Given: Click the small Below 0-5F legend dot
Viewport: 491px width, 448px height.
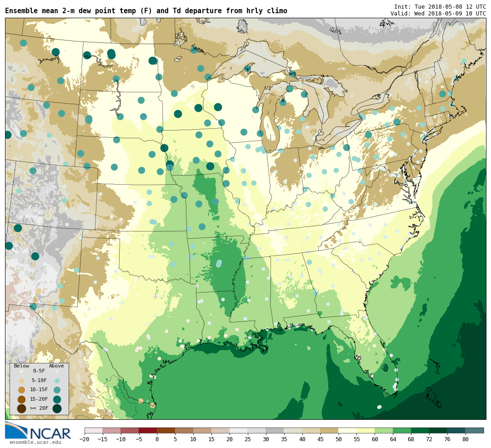Looking at the screenshot, I should [x=22, y=371].
